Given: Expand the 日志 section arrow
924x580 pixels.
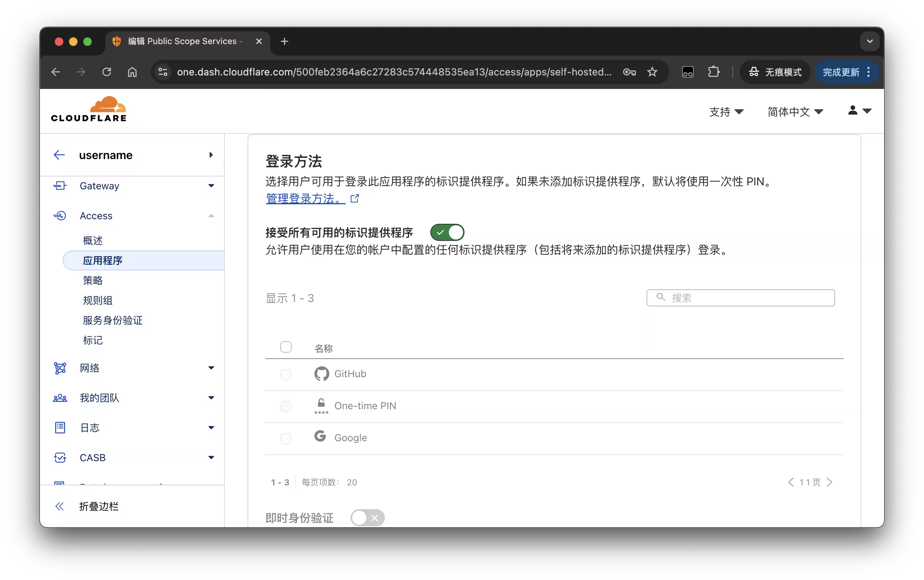Looking at the screenshot, I should coord(211,427).
